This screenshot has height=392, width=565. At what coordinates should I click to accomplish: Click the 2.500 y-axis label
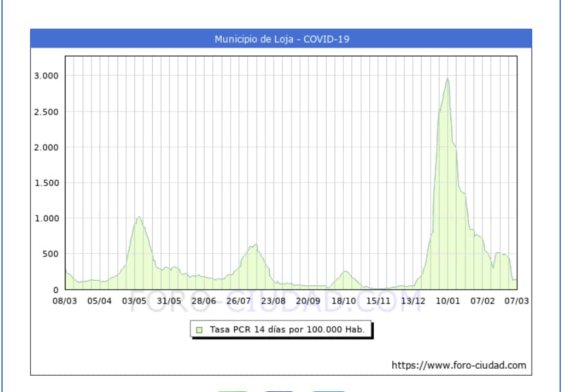[46, 112]
